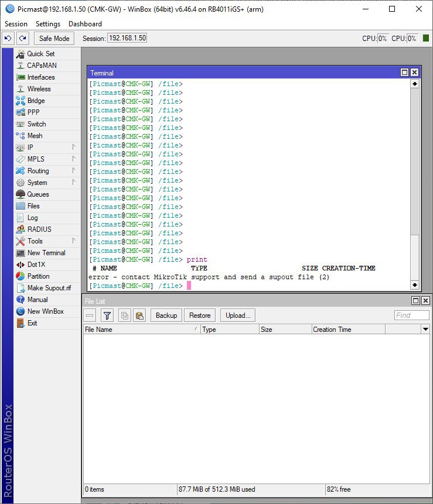Screen dimensions: 433x504
Task: Click the Restore button
Action: (x=200, y=316)
